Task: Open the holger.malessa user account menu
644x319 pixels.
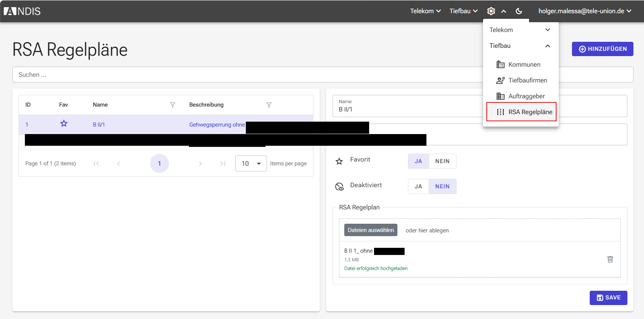Action: 585,11
